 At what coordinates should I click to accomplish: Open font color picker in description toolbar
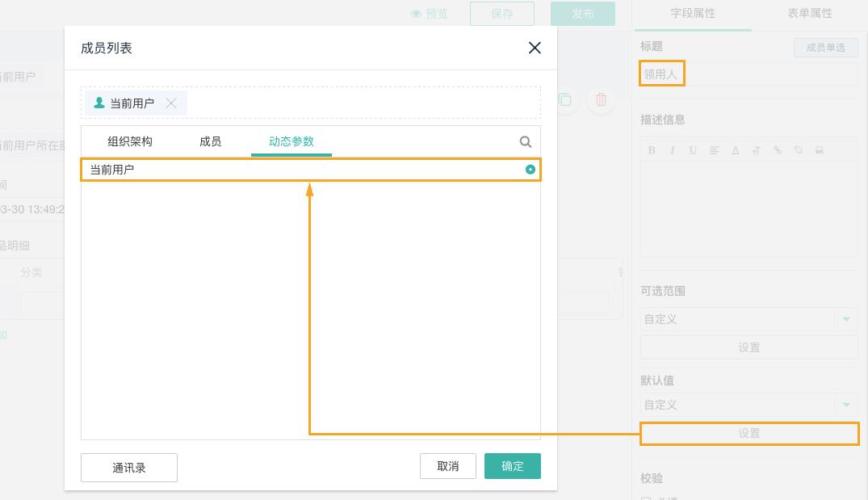tap(736, 150)
